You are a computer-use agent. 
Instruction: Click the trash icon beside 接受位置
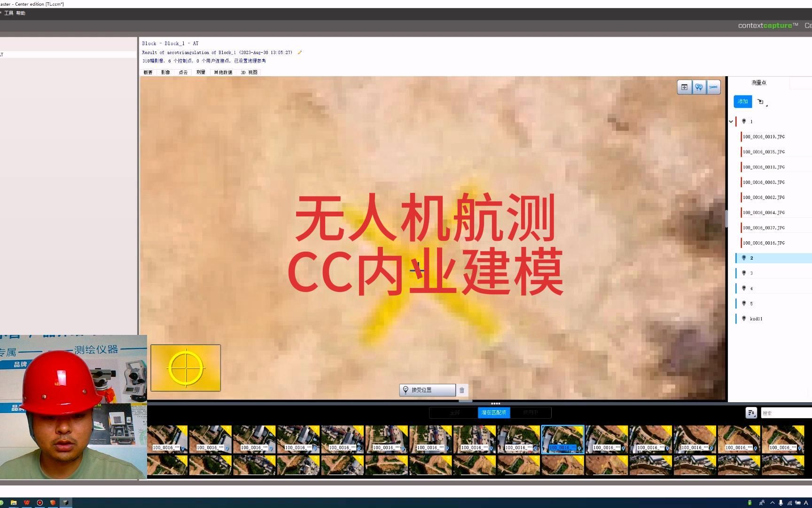pyautogui.click(x=462, y=390)
